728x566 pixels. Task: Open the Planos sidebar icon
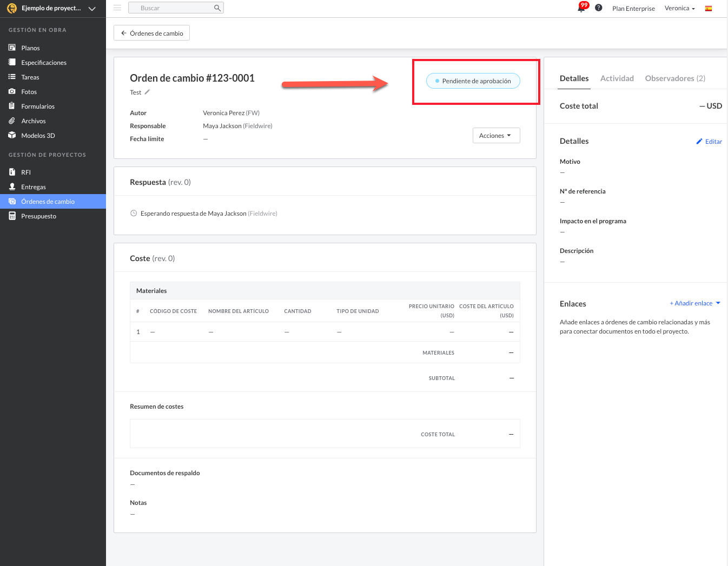pos(12,48)
